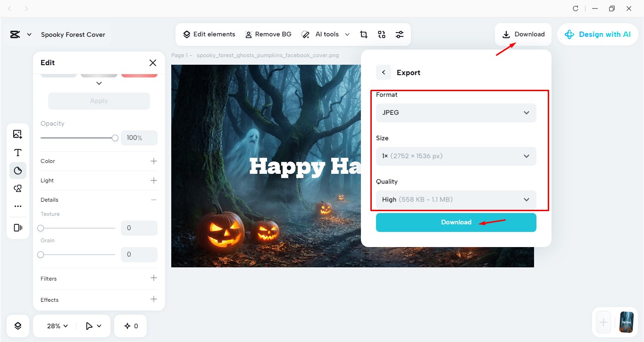
Task: Open the Format dropdown showing JPEG
Action: pos(455,112)
